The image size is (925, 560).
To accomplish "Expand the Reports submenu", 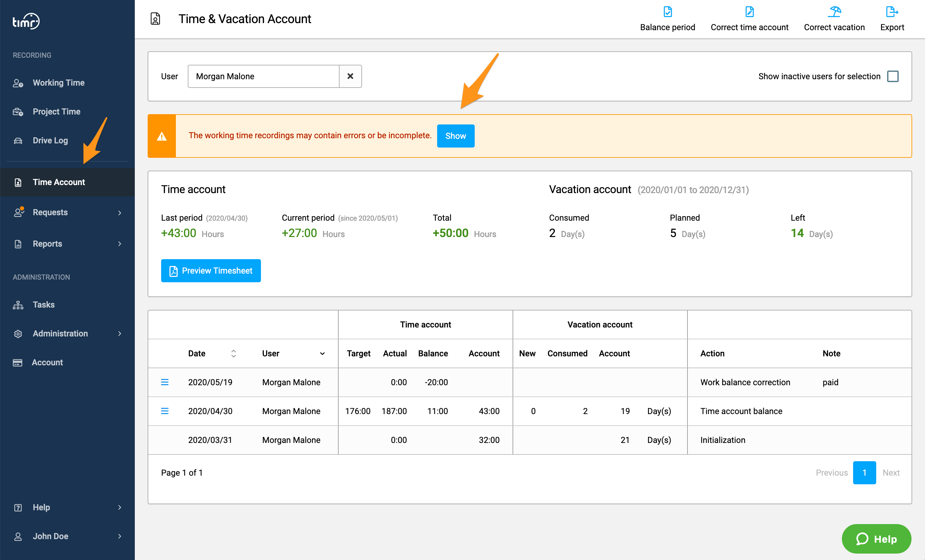I will coord(67,244).
